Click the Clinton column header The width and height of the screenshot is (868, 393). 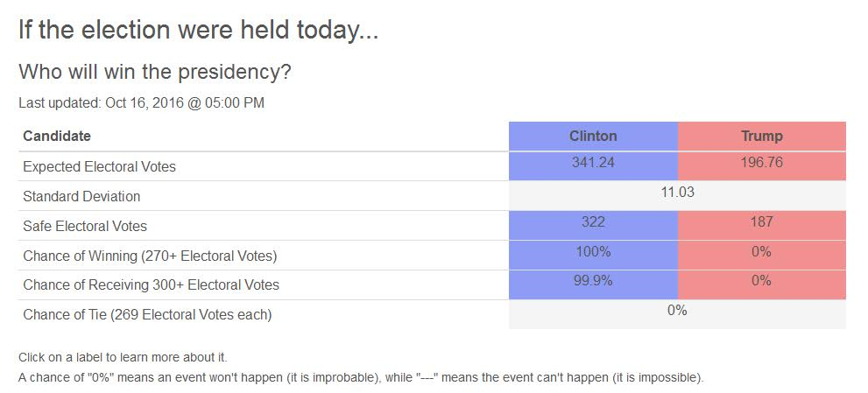(x=593, y=136)
